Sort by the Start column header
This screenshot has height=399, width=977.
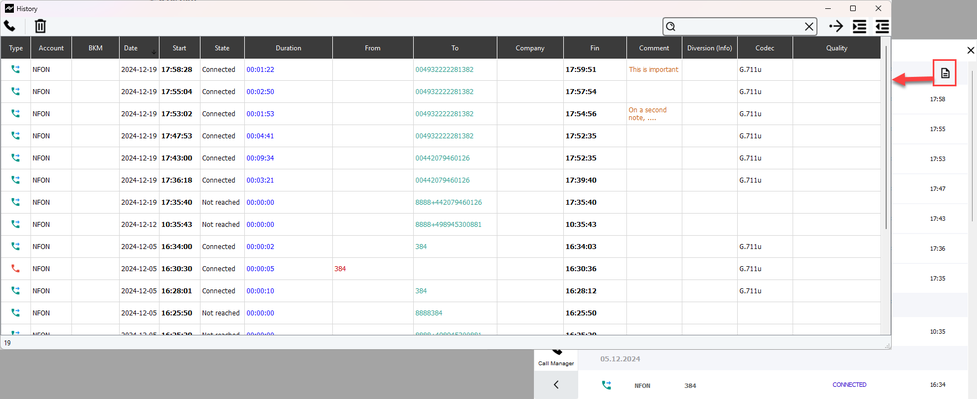[x=179, y=48]
